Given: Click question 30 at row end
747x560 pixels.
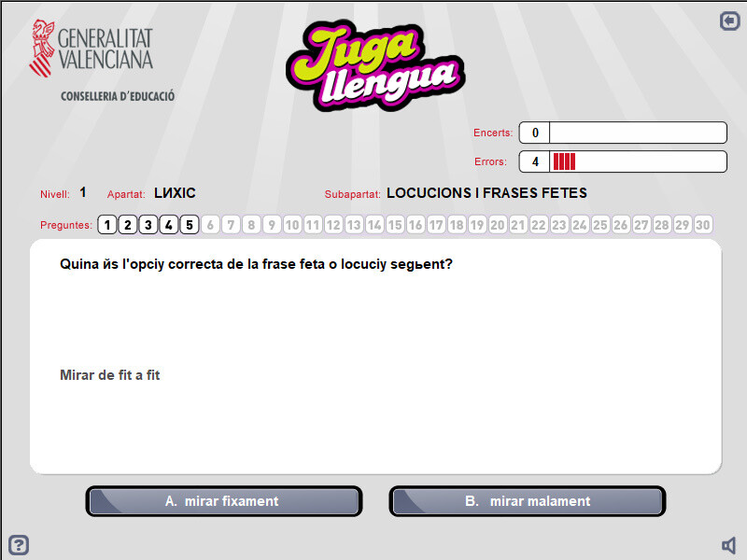Looking at the screenshot, I should click(703, 225).
